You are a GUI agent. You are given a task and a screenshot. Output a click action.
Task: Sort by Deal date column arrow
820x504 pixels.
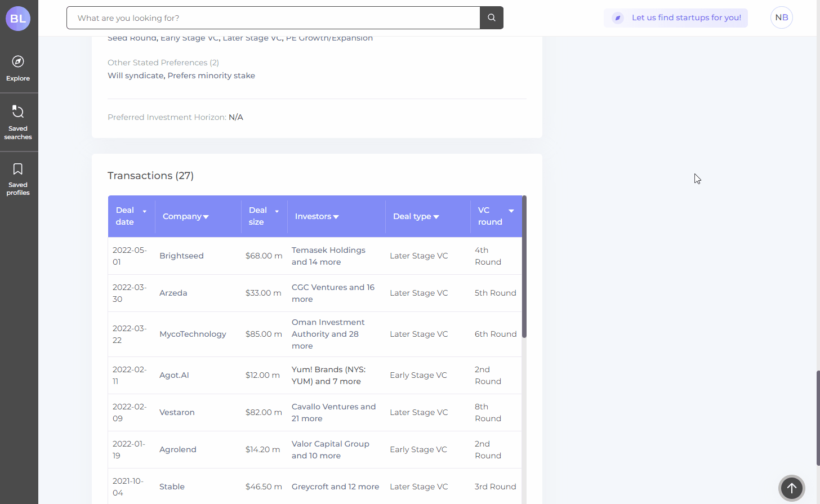tap(145, 211)
